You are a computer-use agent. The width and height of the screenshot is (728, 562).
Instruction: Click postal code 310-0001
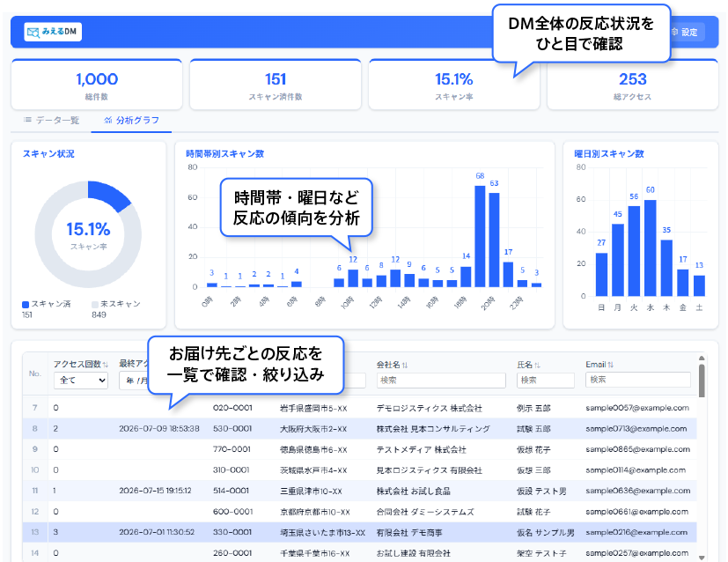232,470
